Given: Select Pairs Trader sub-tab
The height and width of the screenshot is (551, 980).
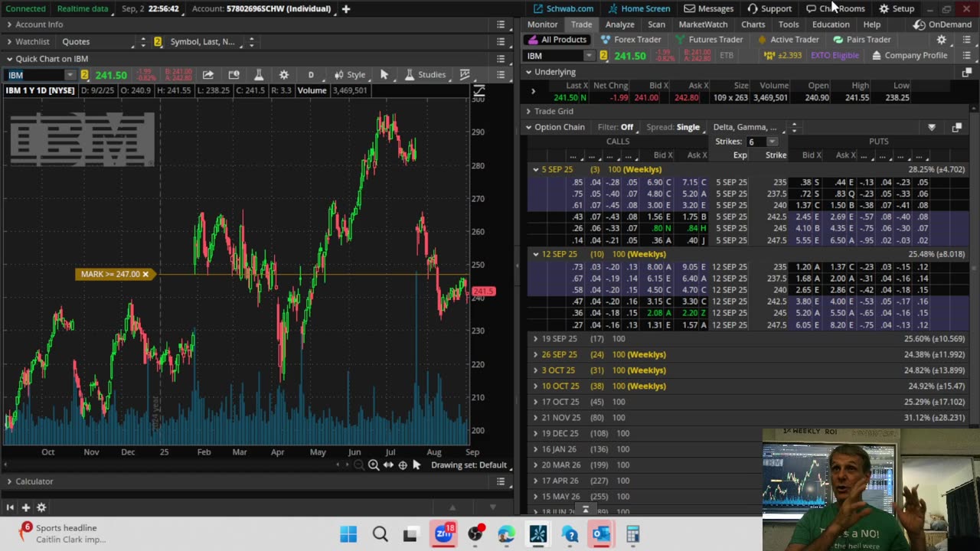Looking at the screenshot, I should coord(862,40).
